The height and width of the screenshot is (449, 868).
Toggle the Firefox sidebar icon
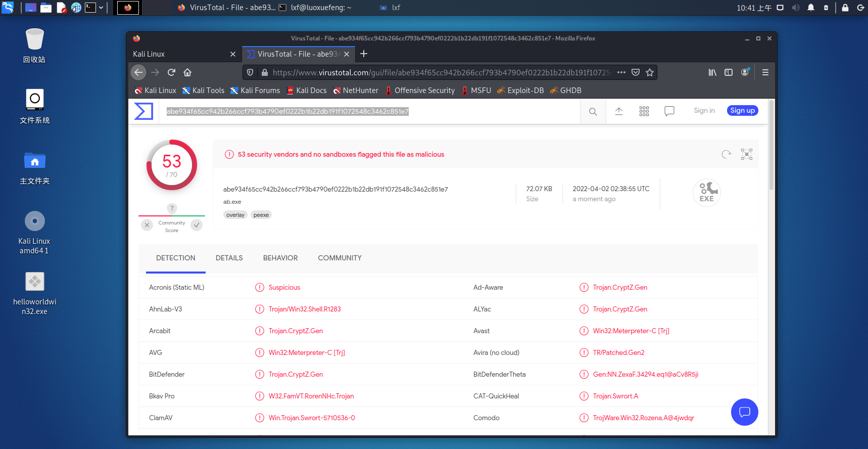(x=729, y=72)
